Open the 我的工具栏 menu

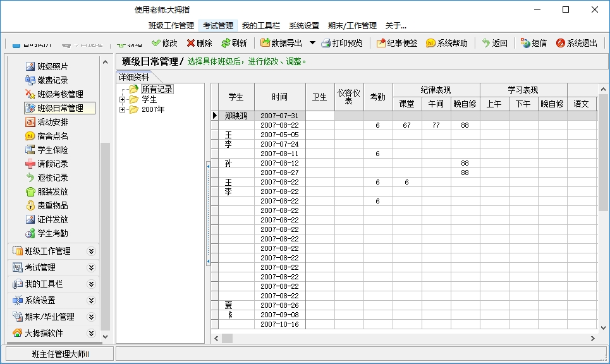pos(261,26)
